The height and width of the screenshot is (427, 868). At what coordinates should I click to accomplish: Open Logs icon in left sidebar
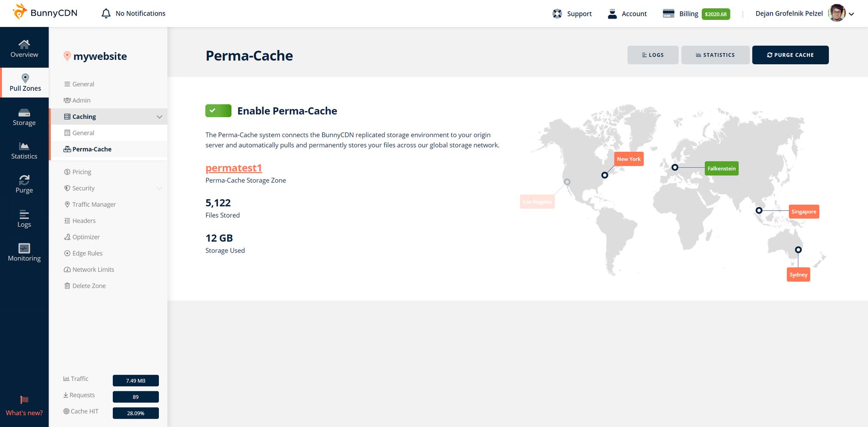click(24, 214)
